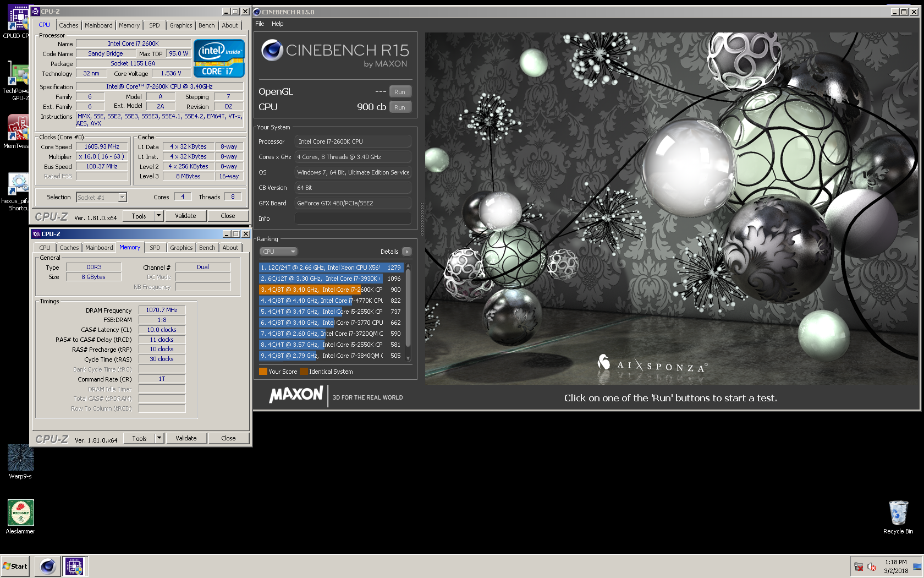Click the Cinebench title bar icon

257,12
